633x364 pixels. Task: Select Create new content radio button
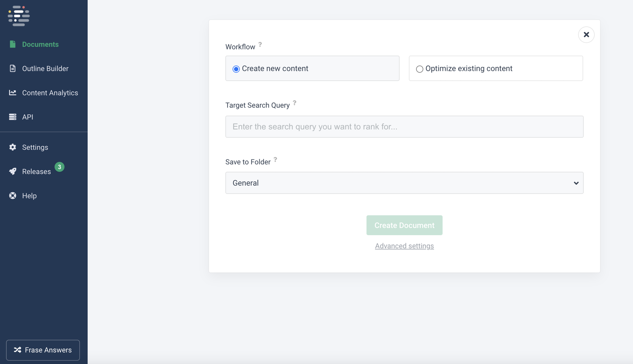coord(236,69)
